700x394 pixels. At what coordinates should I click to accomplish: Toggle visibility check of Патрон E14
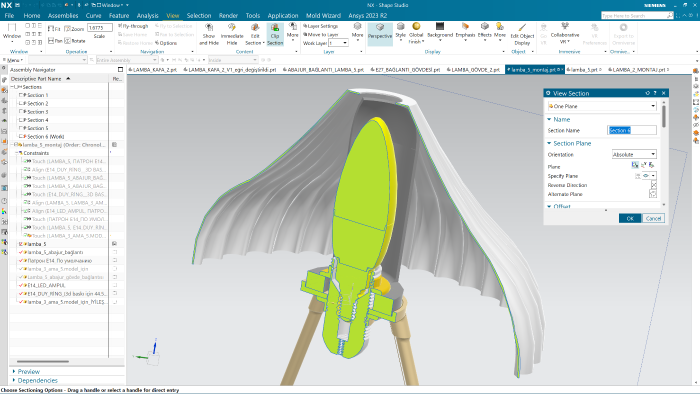coord(21,261)
